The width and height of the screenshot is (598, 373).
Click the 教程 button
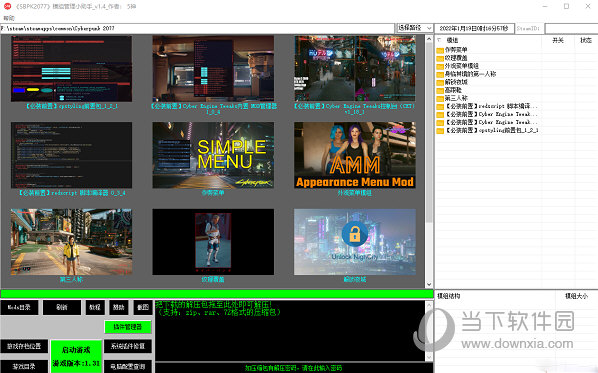point(95,307)
